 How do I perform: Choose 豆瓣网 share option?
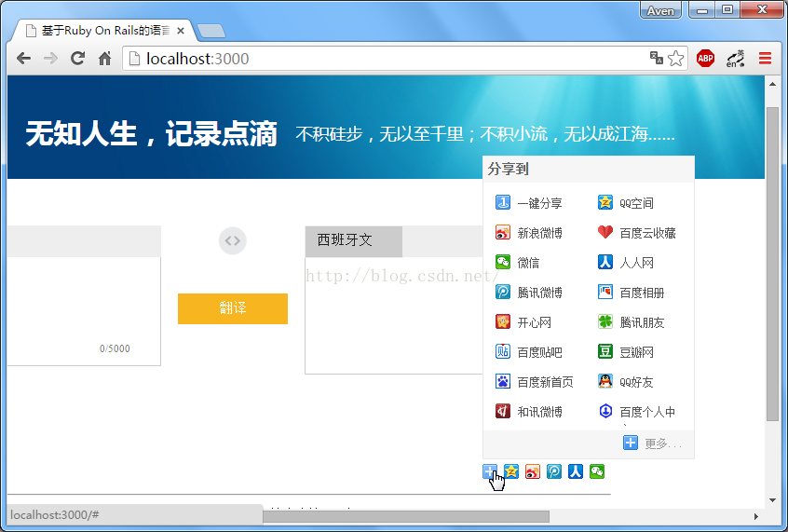[x=626, y=351]
